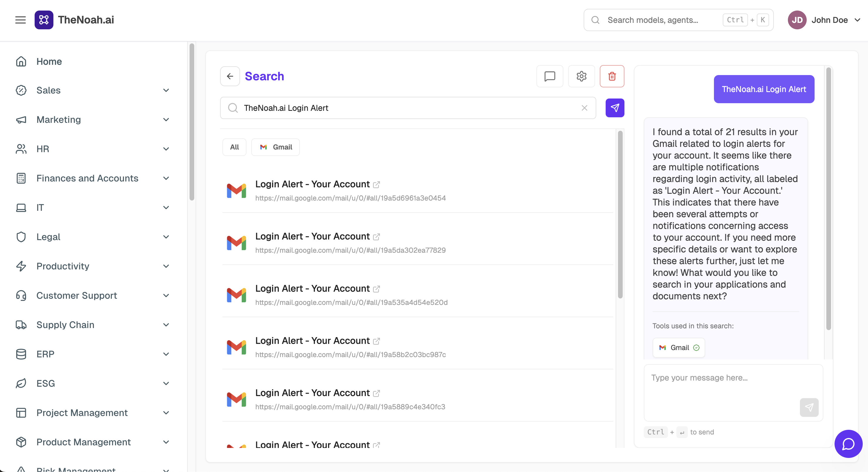The width and height of the screenshot is (868, 472).
Task: Expand the ERP section chevron
Action: click(x=166, y=354)
